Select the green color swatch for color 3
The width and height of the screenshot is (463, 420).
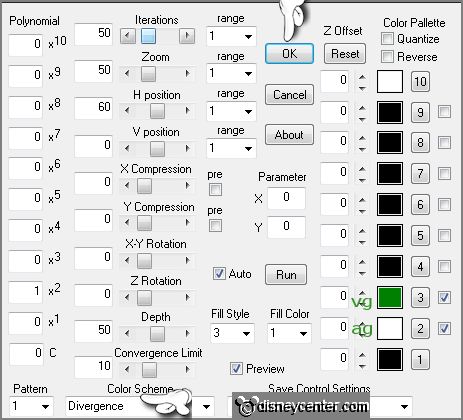coord(390,297)
